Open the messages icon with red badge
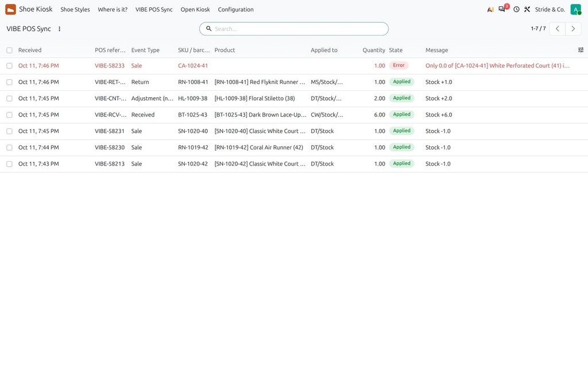Image resolution: width=588 pixels, height=368 pixels. (502, 9)
